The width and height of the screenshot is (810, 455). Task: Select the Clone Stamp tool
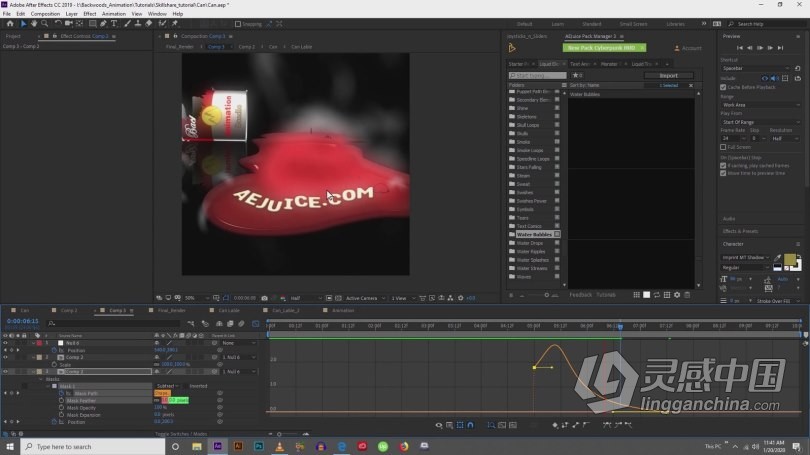click(x=138, y=24)
